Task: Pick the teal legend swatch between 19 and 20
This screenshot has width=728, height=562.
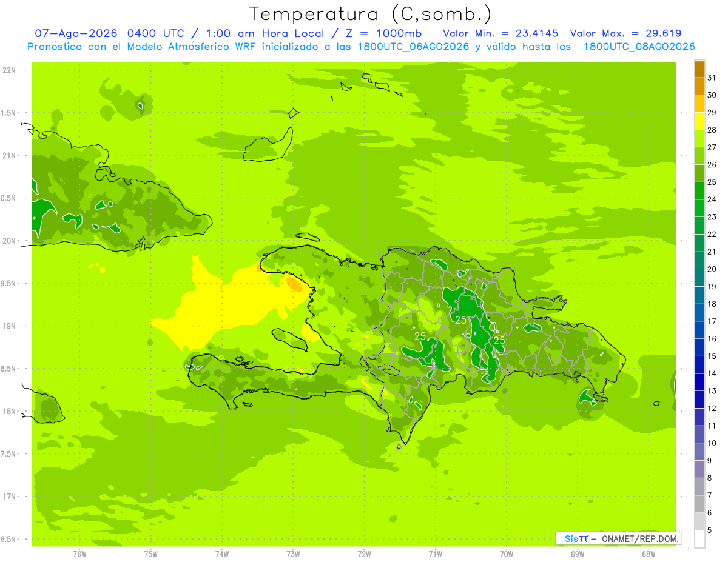Action: 699,278
